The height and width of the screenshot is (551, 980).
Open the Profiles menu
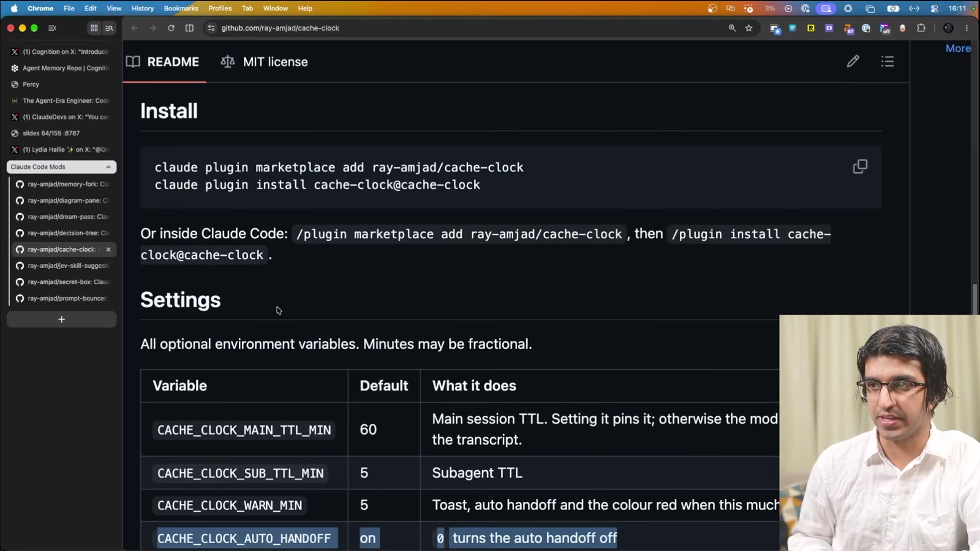point(220,9)
